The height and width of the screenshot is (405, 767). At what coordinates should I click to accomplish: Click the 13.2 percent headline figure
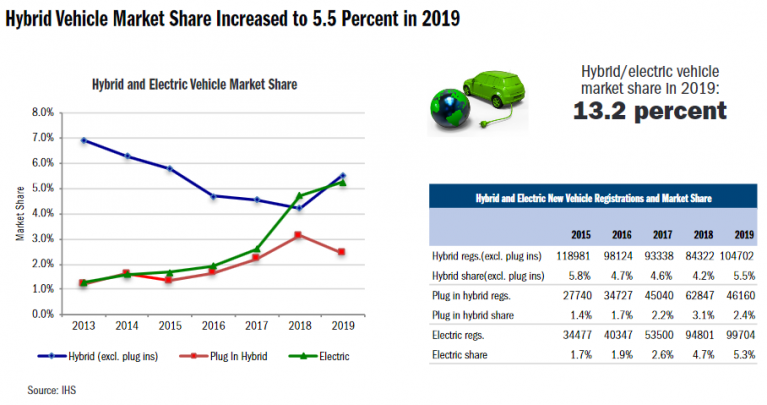click(650, 111)
